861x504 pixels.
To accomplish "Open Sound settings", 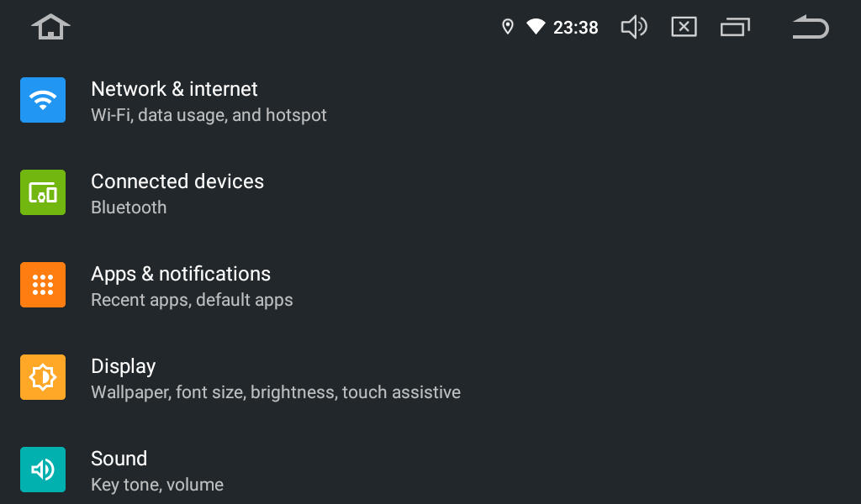I will point(119,459).
